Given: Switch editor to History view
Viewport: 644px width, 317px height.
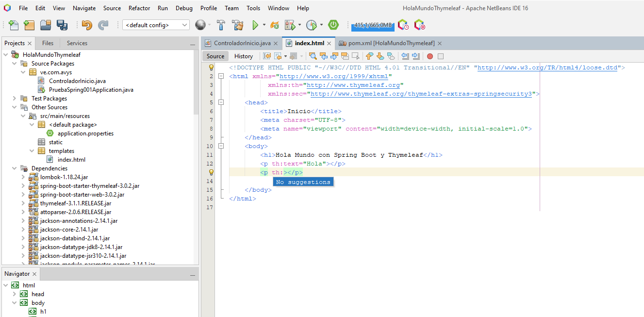Looking at the screenshot, I should point(244,56).
